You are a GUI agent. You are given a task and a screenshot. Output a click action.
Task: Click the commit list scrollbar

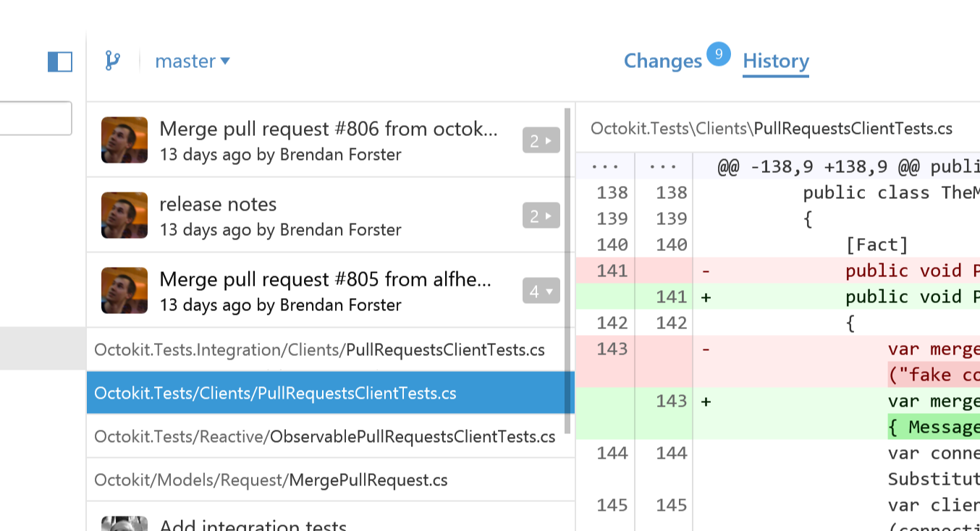pyautogui.click(x=568, y=271)
